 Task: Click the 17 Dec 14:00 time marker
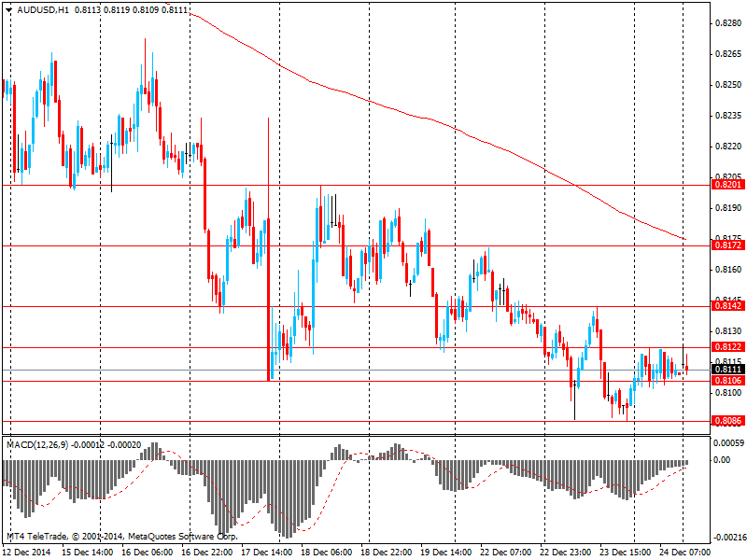point(267,553)
